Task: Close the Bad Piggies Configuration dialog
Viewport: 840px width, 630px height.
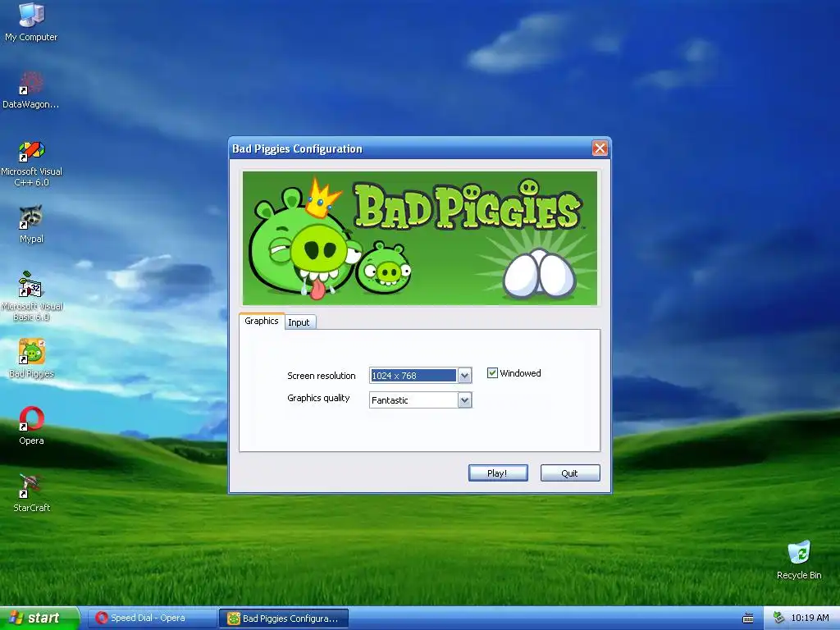Action: tap(600, 148)
